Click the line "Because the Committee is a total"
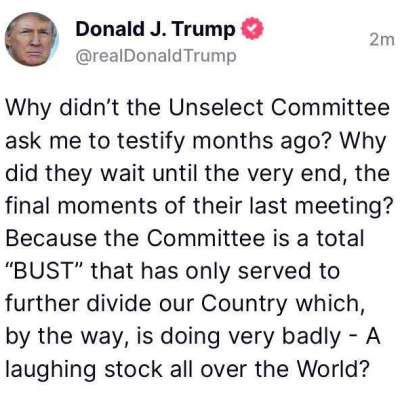 click(x=185, y=238)
